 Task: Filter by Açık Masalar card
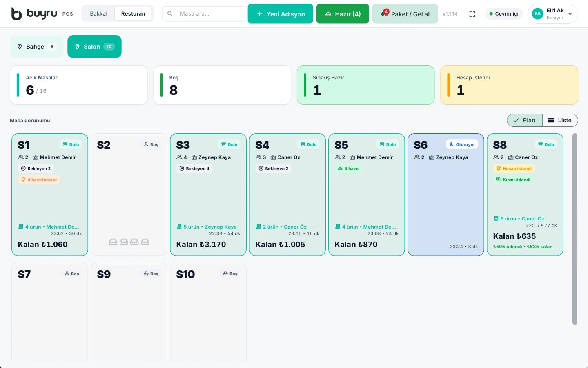click(x=79, y=85)
